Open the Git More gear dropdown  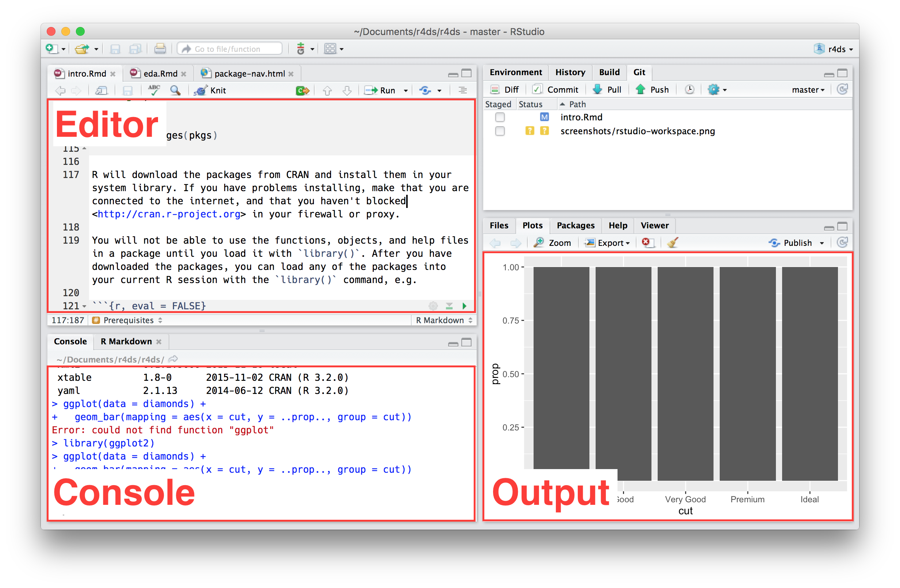point(717,90)
